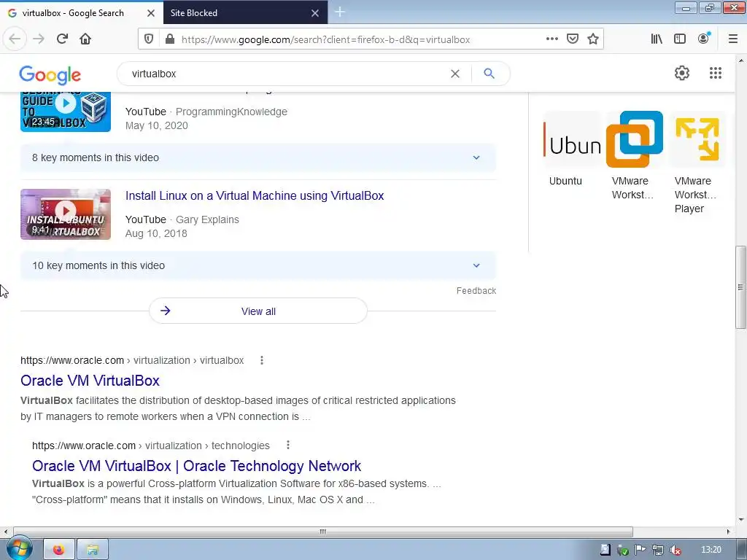Open Oracle Technology Network result link

pyautogui.click(x=196, y=466)
